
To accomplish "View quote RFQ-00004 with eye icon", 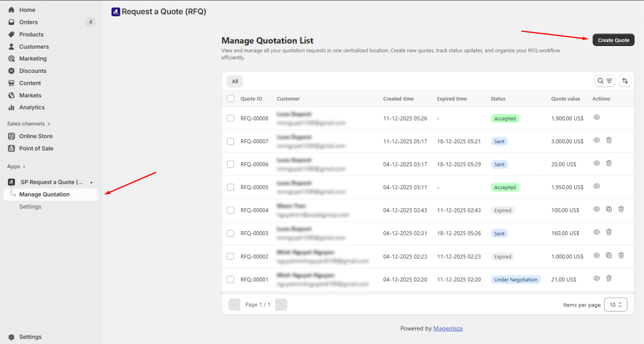I will [597, 209].
